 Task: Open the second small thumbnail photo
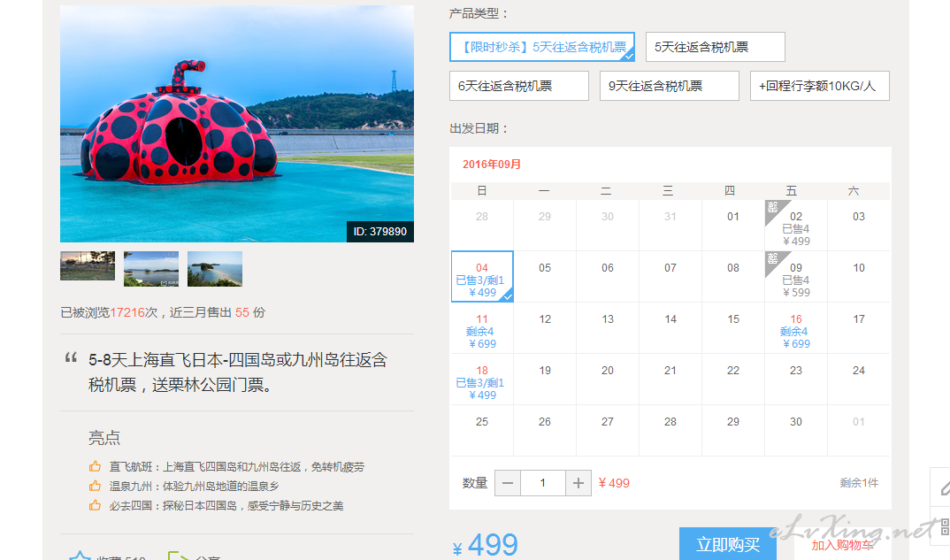[151, 268]
